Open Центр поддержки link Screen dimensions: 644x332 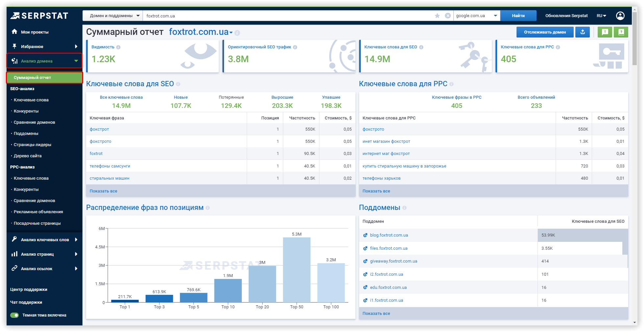point(29,289)
